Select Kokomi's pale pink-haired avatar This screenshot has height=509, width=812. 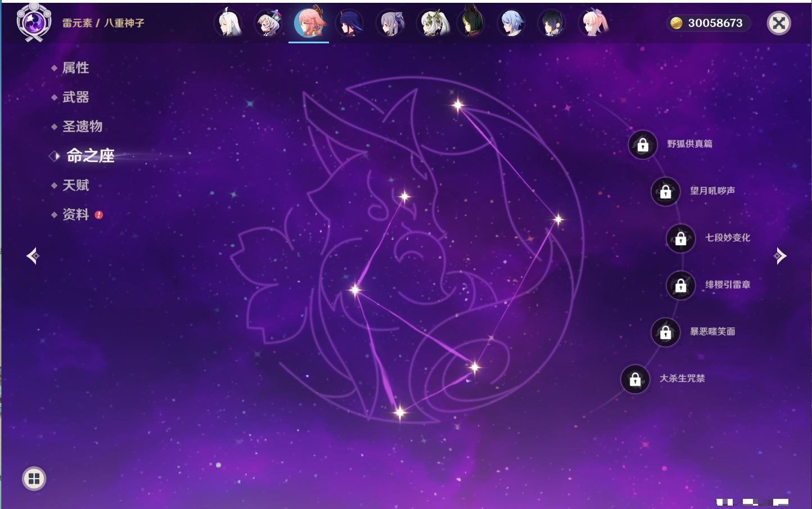point(593,23)
